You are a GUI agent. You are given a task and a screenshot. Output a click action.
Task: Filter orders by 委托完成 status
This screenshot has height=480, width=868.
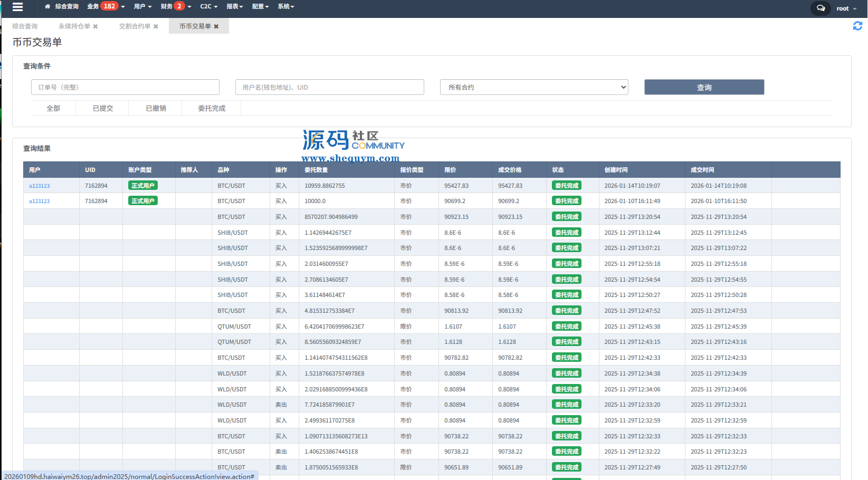pos(212,108)
